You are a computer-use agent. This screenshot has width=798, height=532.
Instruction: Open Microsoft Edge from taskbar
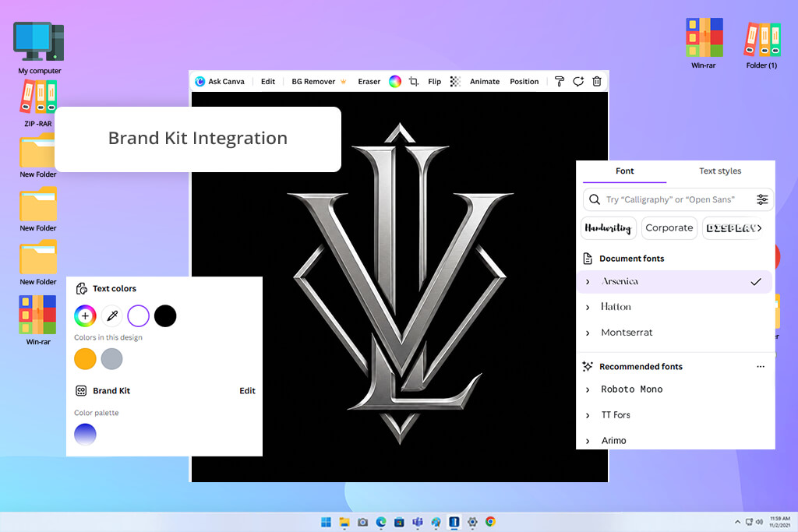tap(381, 523)
